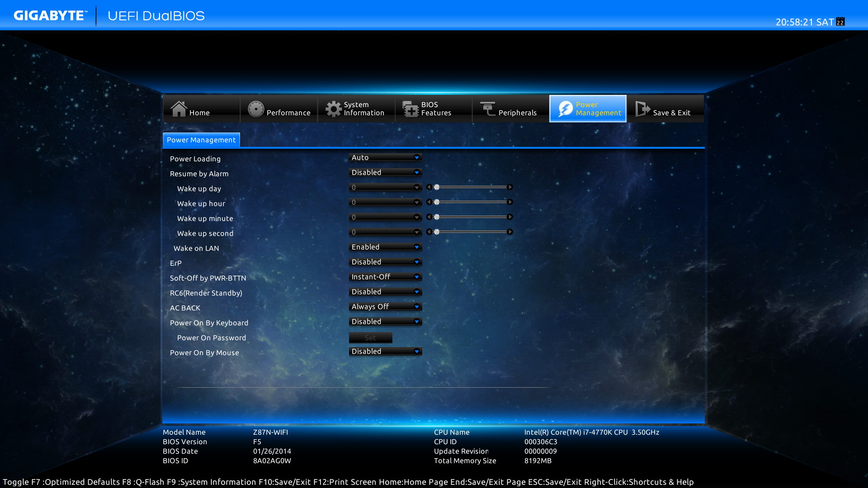Click the Power On Password label
The width and height of the screenshot is (868, 488).
tap(212, 338)
